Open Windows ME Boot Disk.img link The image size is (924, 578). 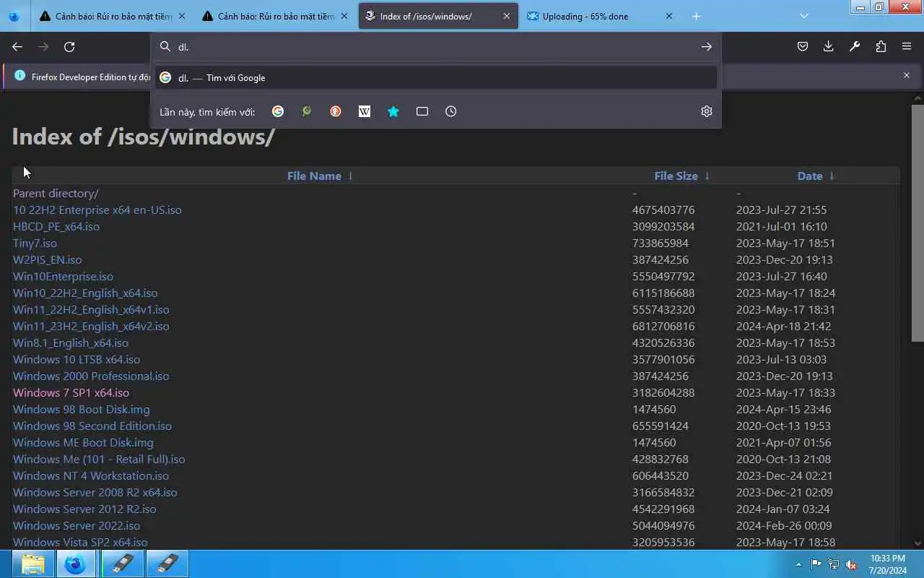point(83,443)
